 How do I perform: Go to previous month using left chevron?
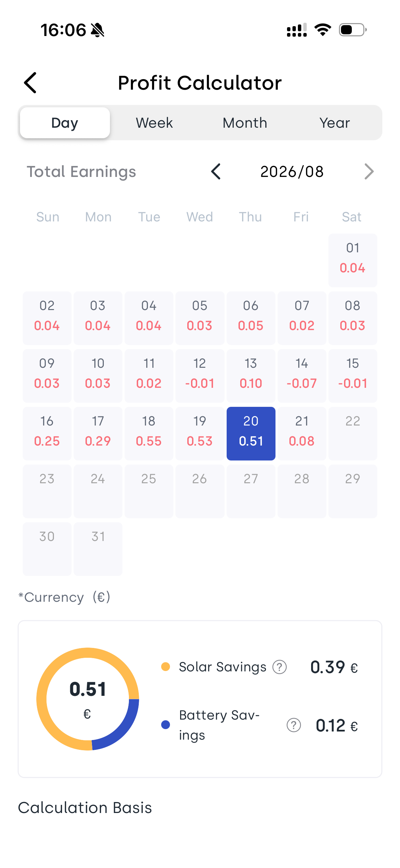click(x=216, y=171)
